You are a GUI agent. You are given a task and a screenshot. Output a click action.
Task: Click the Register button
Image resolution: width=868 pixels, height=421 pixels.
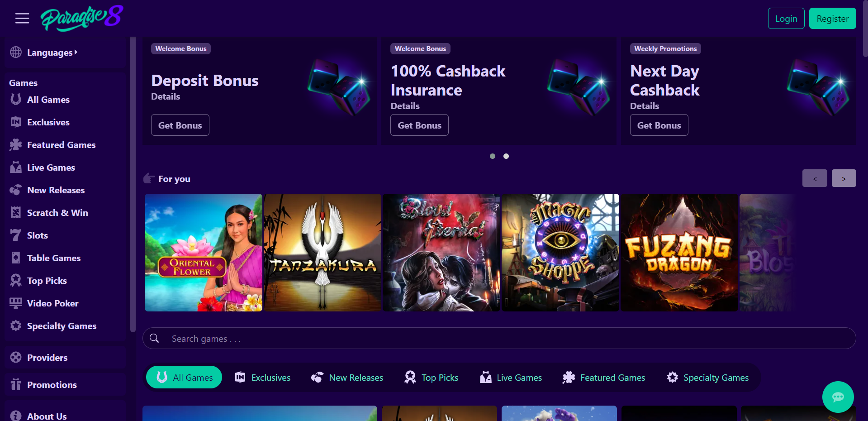832,19
